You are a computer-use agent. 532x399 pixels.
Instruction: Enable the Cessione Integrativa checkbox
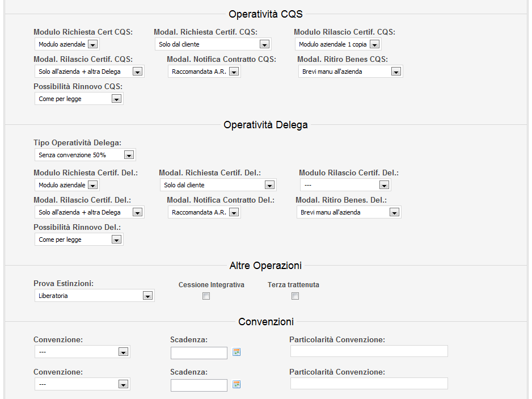(206, 296)
